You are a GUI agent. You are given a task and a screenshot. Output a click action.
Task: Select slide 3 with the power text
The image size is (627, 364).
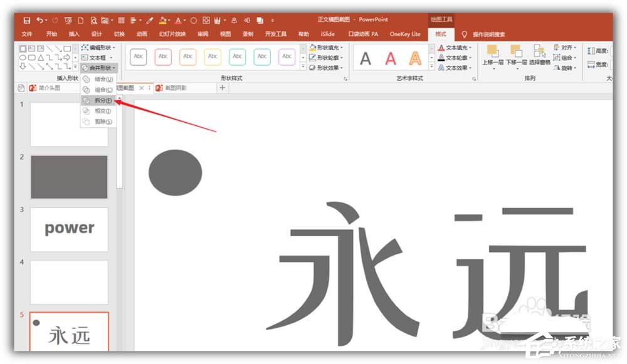pos(69,229)
